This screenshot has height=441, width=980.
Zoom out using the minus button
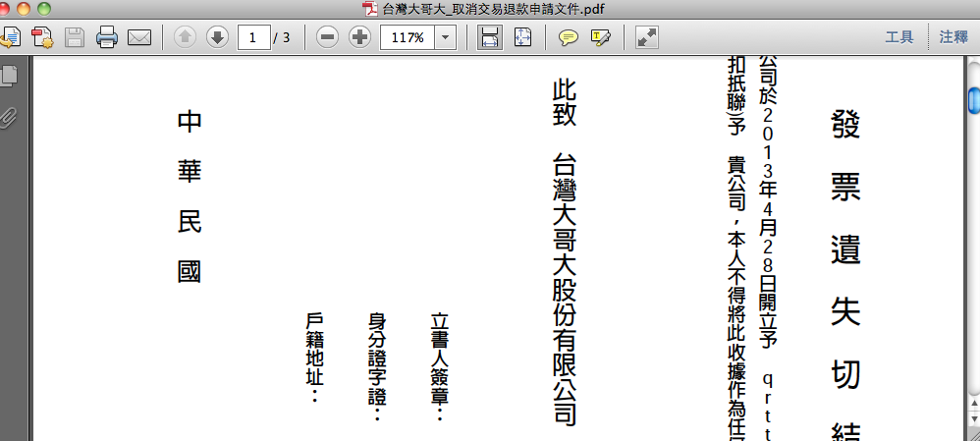pos(327,37)
